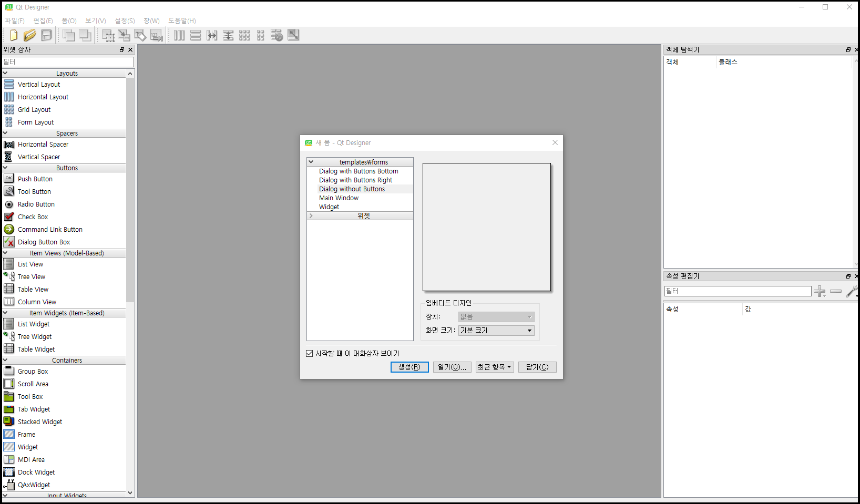Screen dimensions: 860x504
Task: Click the 생성(R) create button
Action: (x=409, y=367)
